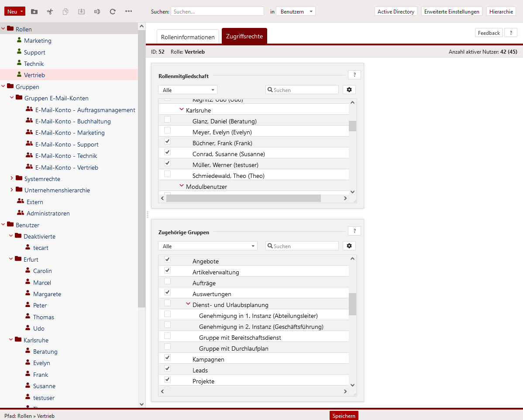Uncheck the Büchner, Frank checkbox

point(167,142)
